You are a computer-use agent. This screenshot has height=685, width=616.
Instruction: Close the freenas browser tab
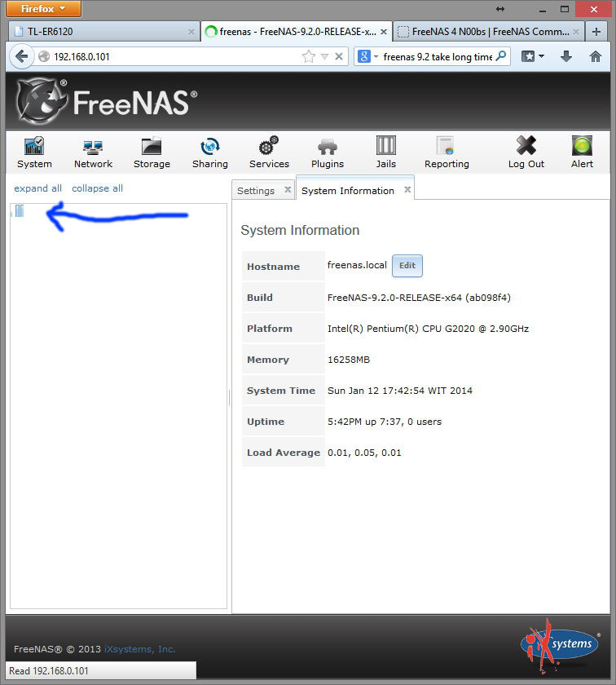pos(384,32)
